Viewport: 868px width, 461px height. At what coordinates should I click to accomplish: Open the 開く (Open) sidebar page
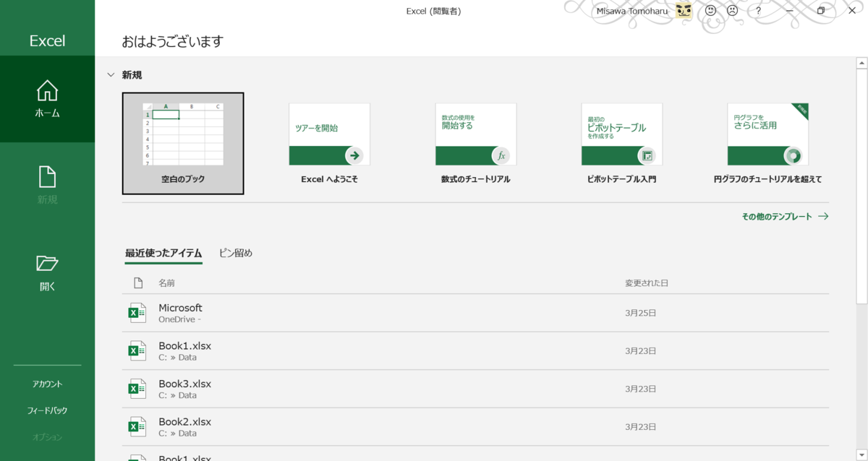[x=47, y=272]
